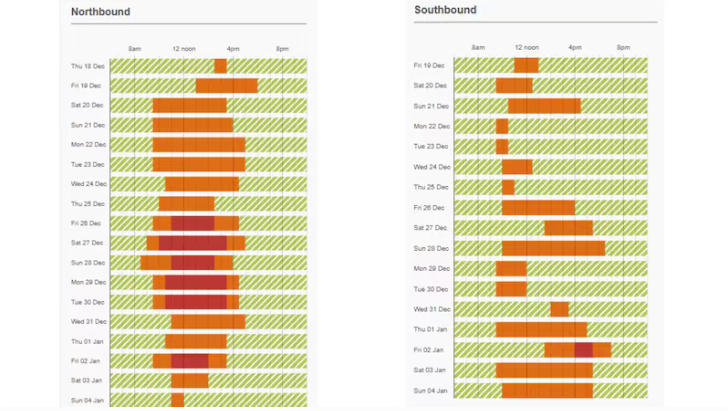
Task: Click the 8pm label above Northbound chart
Action: [x=282, y=48]
